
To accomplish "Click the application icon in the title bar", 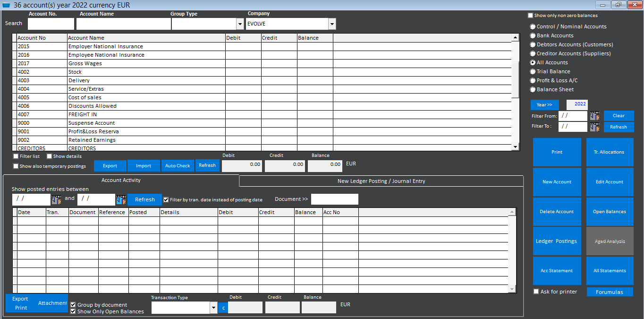I will coord(7,4).
